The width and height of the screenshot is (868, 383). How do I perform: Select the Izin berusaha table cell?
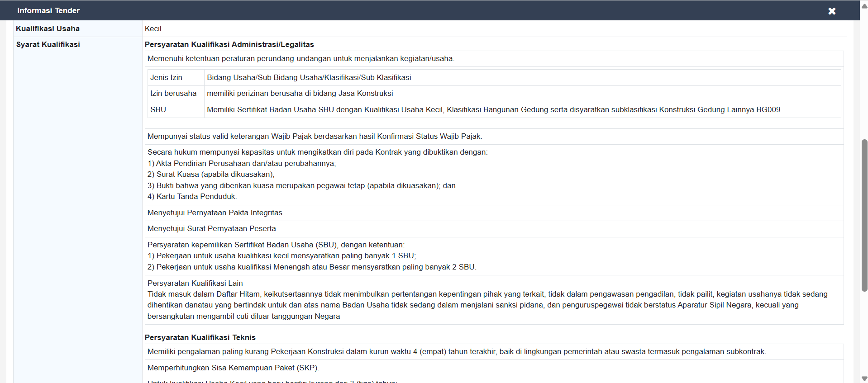click(173, 93)
